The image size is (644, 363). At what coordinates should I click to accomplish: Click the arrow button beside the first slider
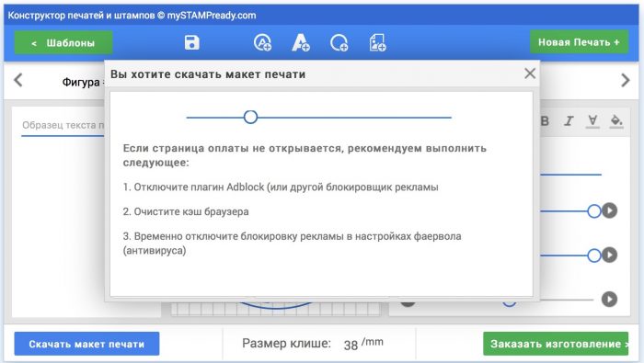(x=609, y=210)
